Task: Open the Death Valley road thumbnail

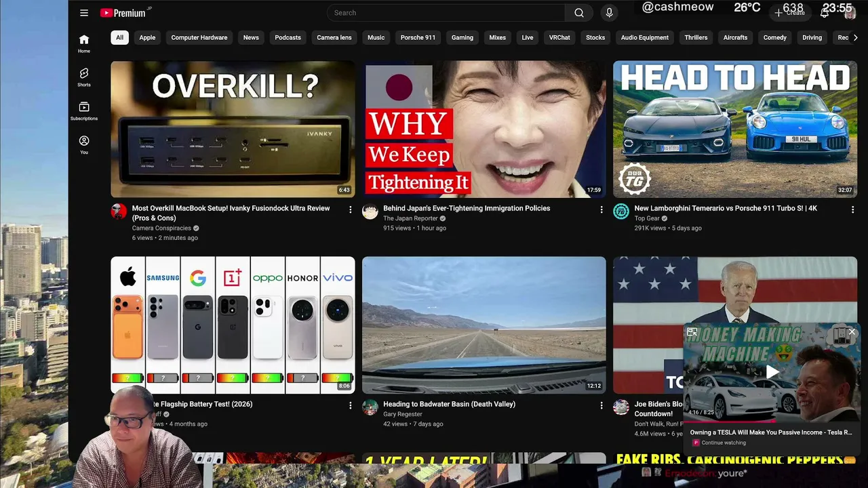Action: point(484,325)
